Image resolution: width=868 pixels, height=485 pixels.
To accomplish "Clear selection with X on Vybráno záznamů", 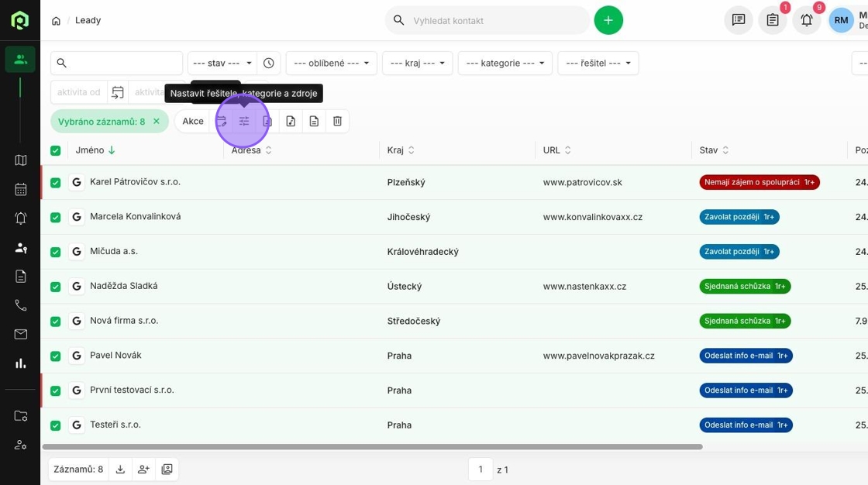I will 157,121.
